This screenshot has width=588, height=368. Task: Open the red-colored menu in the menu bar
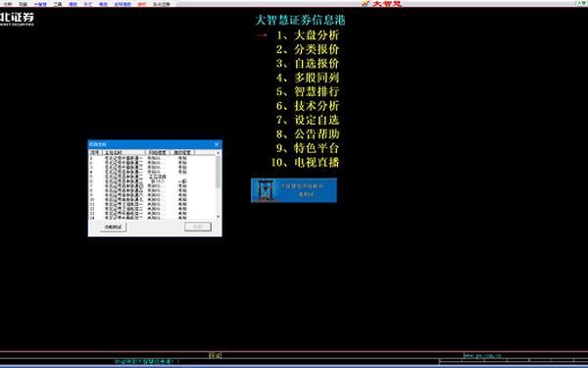click(x=142, y=4)
